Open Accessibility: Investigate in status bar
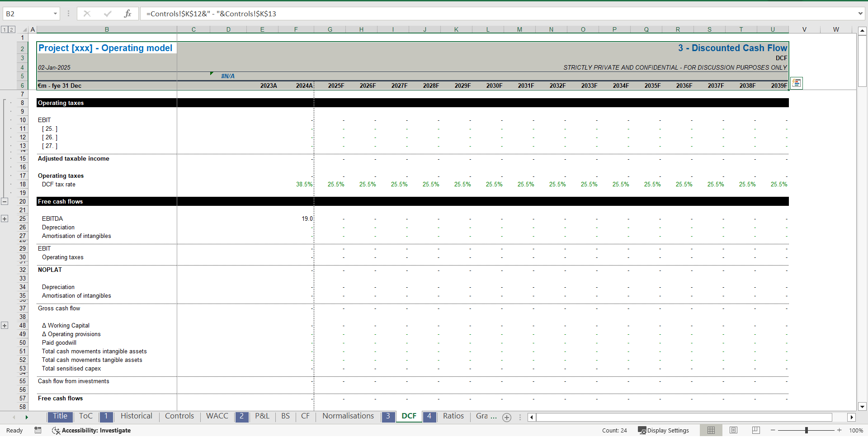The image size is (868, 437). (91, 430)
